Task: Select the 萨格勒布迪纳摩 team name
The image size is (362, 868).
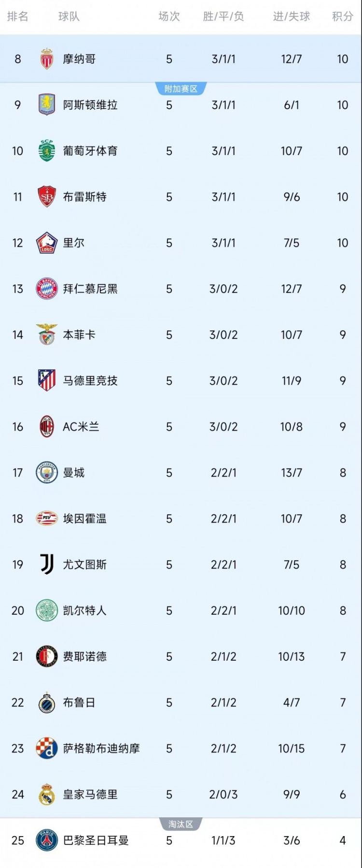Action: (x=101, y=749)
